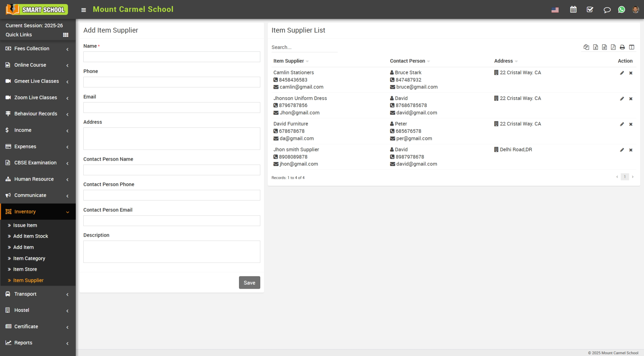
Task: Open Issue Item submenu
Action: tap(25, 225)
